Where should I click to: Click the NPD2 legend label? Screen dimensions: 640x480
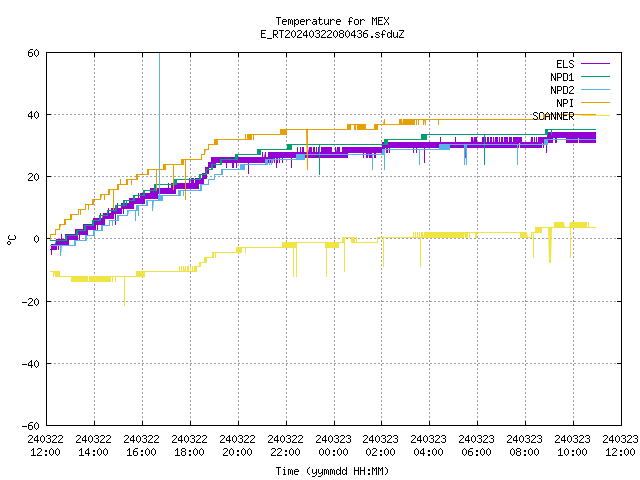click(x=562, y=90)
